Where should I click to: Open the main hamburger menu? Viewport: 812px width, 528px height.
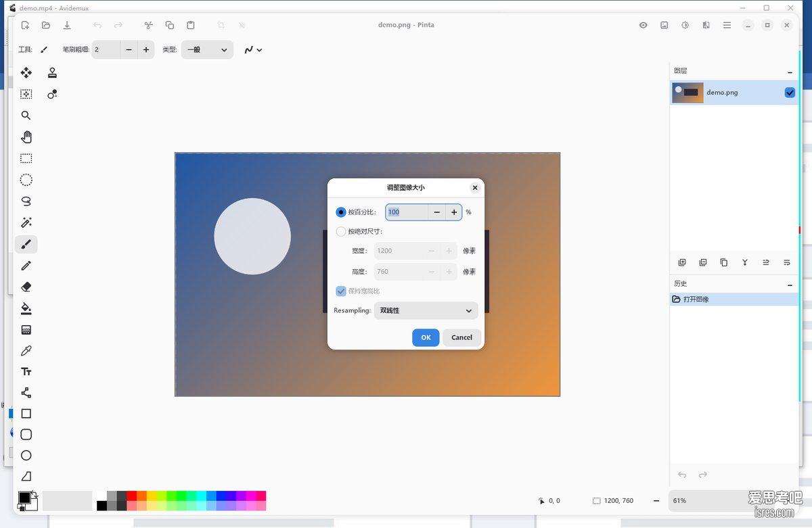coord(727,25)
